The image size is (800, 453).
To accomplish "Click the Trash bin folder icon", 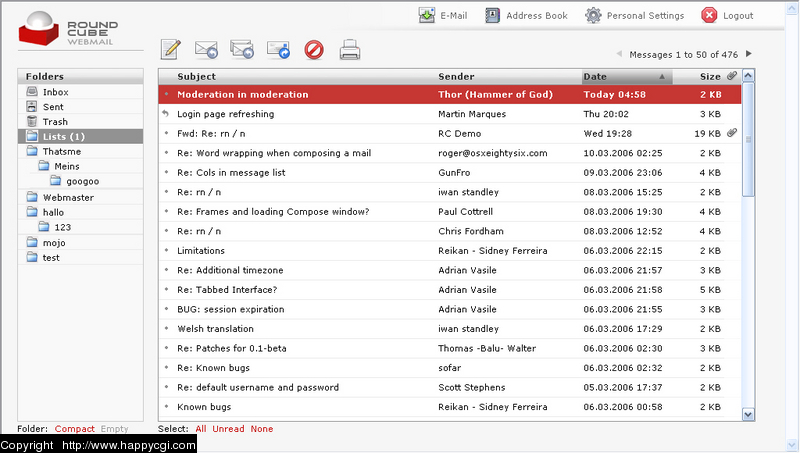I will point(32,121).
